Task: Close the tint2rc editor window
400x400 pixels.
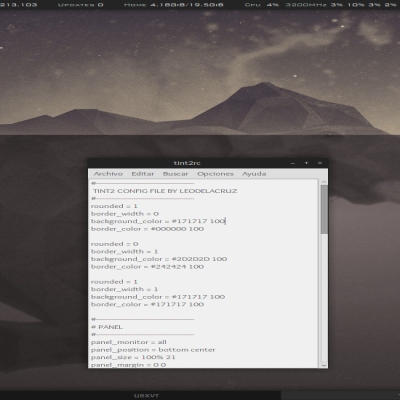Action: (320, 163)
